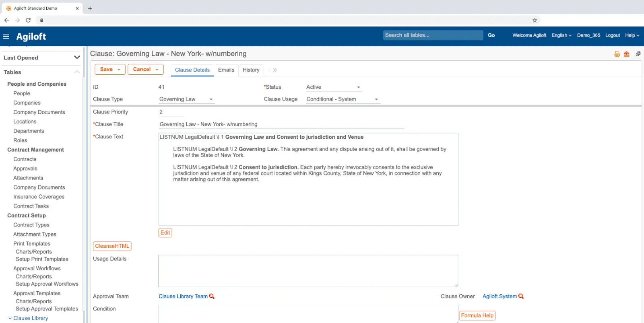
Task: Click the Logout link
Action: 613,35
